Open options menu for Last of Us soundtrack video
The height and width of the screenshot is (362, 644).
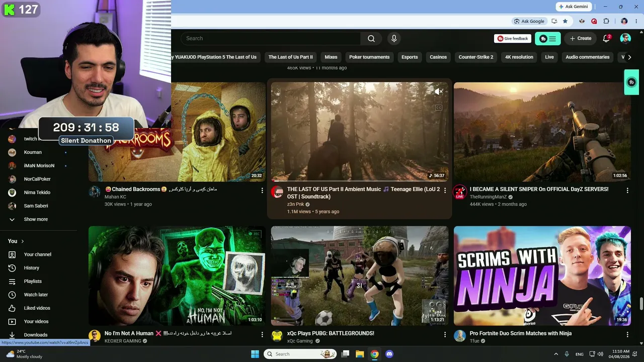pos(445,191)
